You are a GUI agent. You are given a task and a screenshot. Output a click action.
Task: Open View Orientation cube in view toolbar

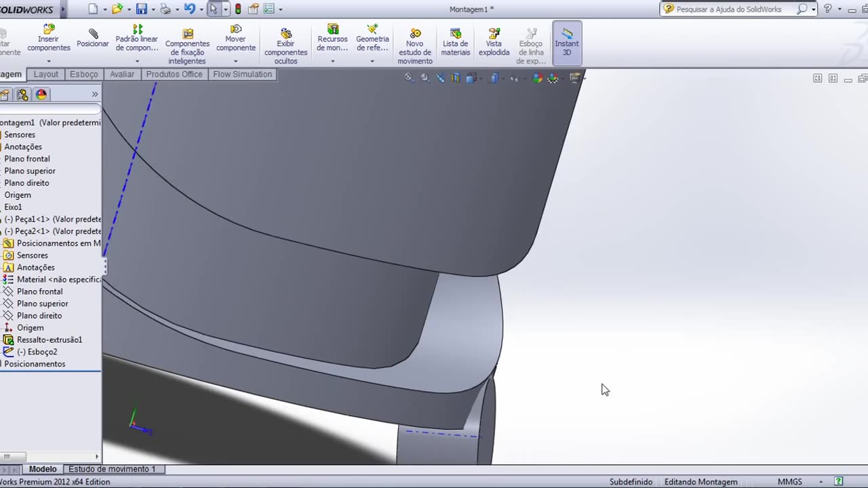coord(471,78)
